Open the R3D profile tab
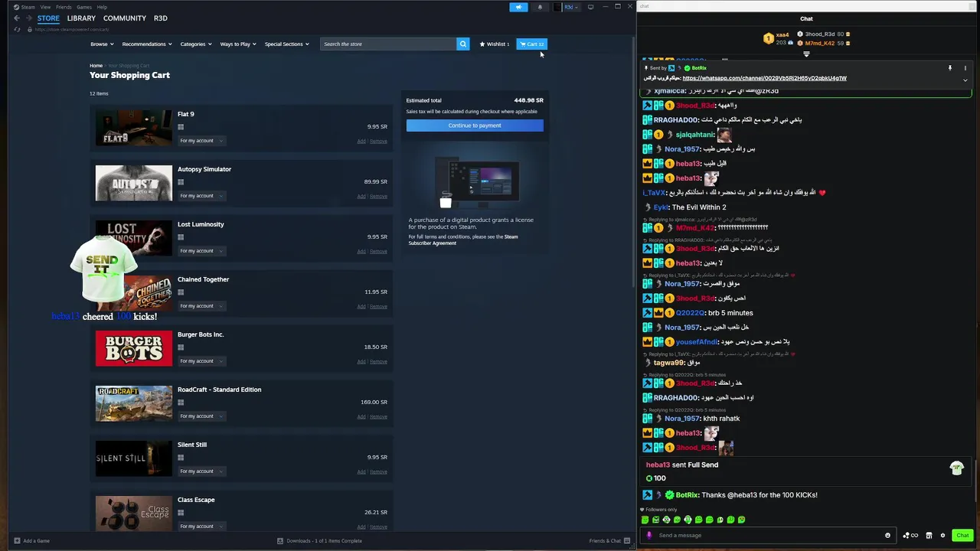The width and height of the screenshot is (980, 551). [x=161, y=18]
